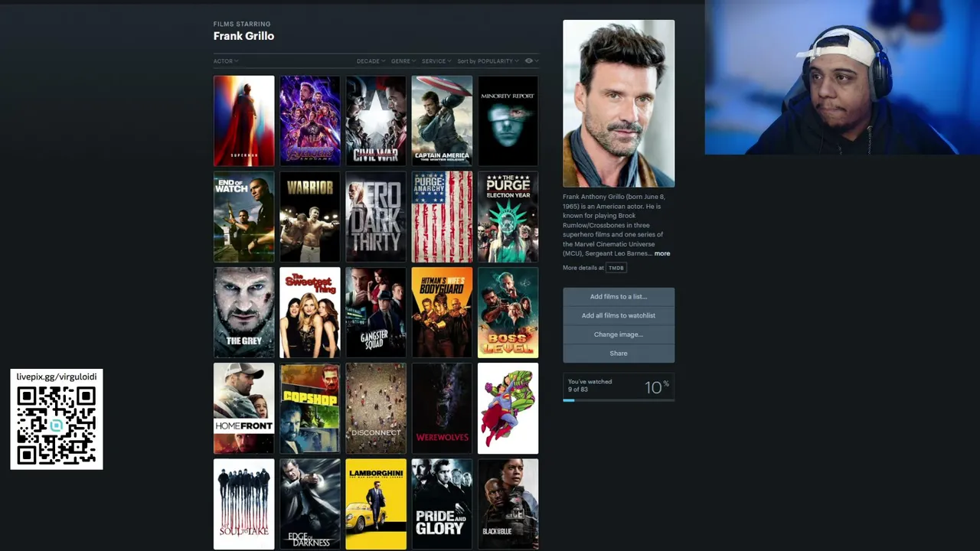Click the watched 9 of 83 progress bar
This screenshot has height=551, width=980.
point(619,399)
